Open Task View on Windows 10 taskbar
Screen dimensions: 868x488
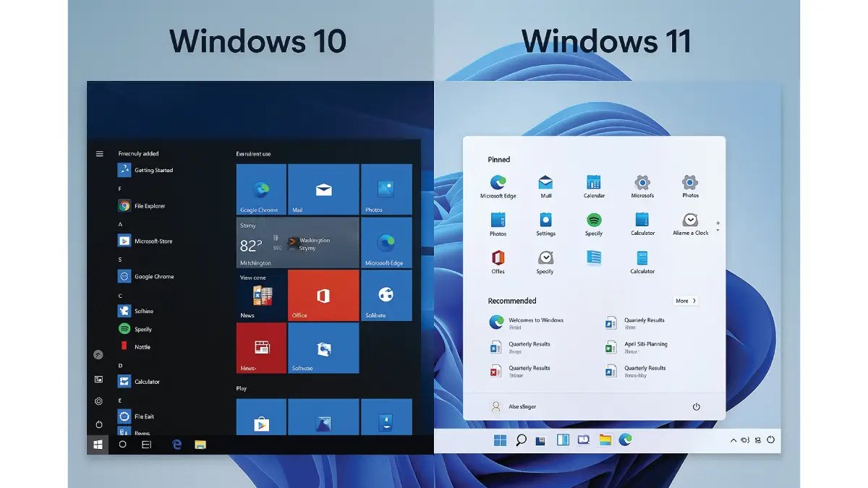click(146, 445)
